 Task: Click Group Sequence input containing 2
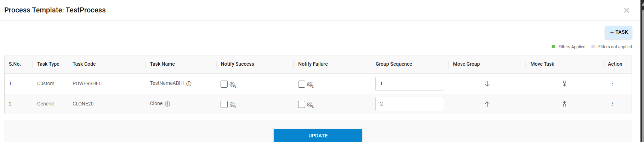pos(410,104)
